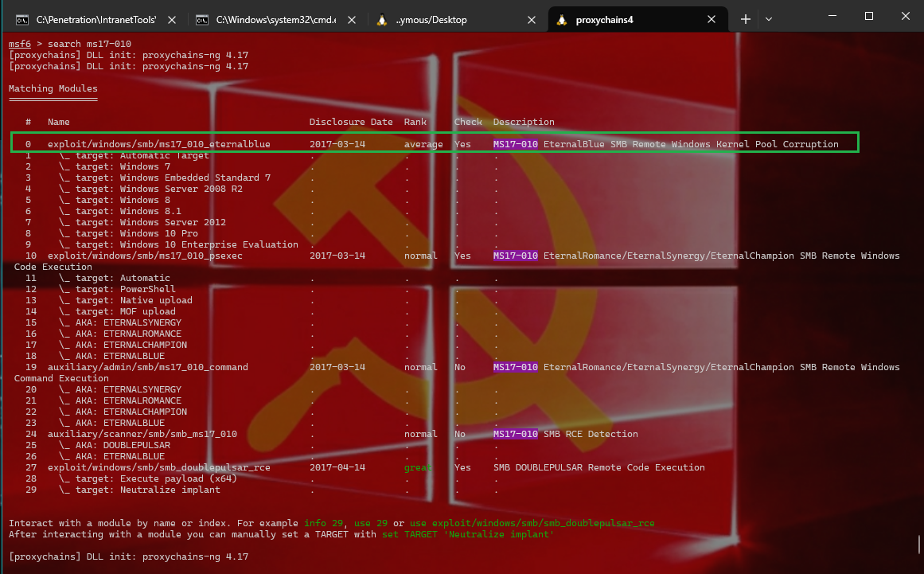The height and width of the screenshot is (574, 924).
Task: Close the C:\Penetration\IntranetTools tab
Action: tap(171, 20)
